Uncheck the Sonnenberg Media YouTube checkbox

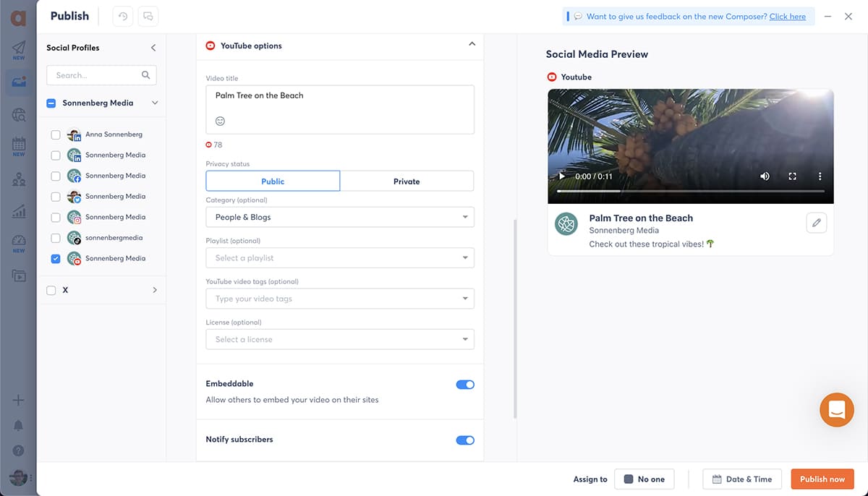[x=56, y=258]
